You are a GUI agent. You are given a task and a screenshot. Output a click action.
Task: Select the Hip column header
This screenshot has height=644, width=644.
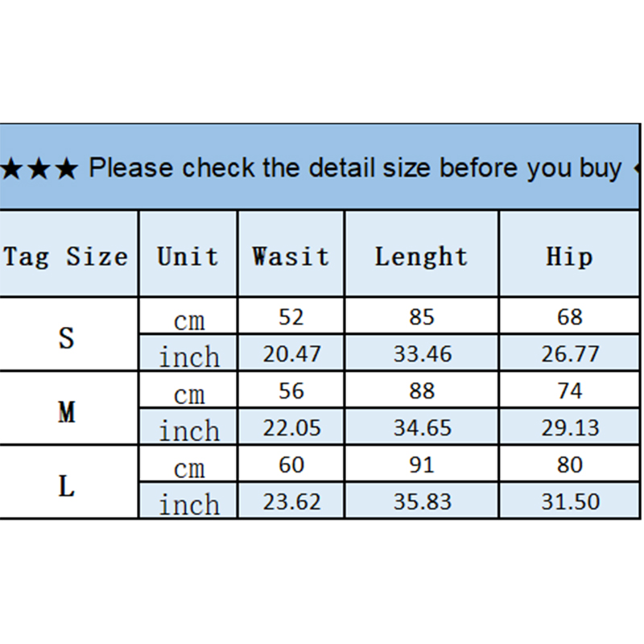[569, 257]
